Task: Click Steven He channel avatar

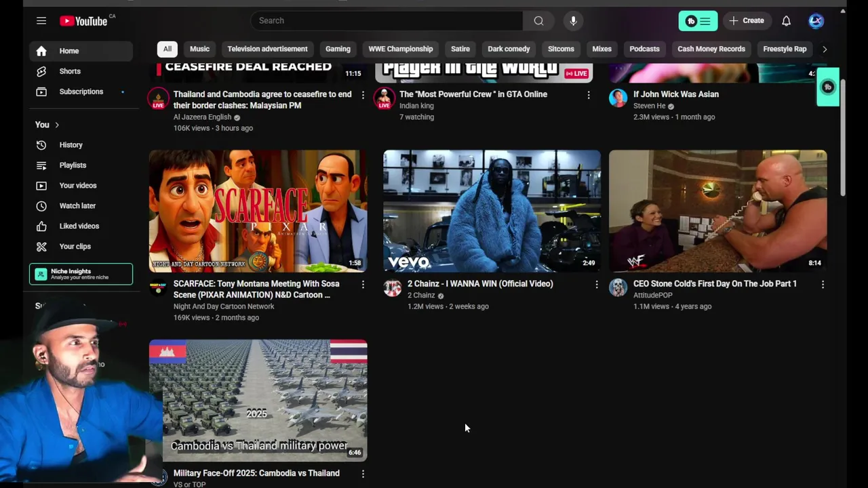Action: point(618,98)
